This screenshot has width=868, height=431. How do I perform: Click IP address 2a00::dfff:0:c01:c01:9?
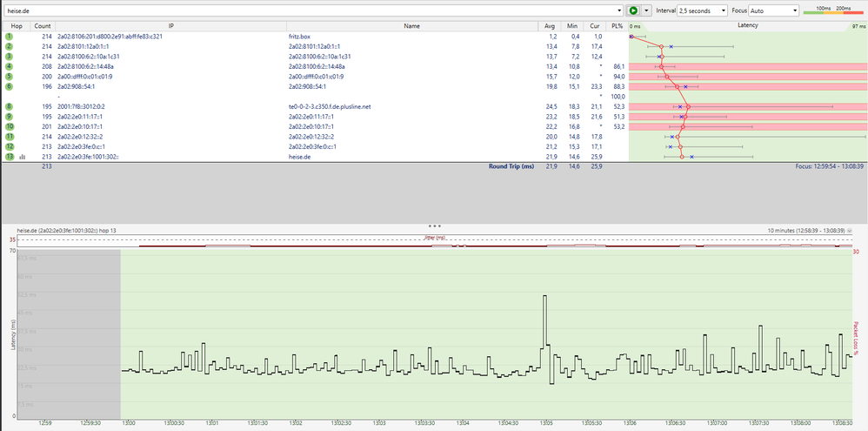[x=85, y=77]
